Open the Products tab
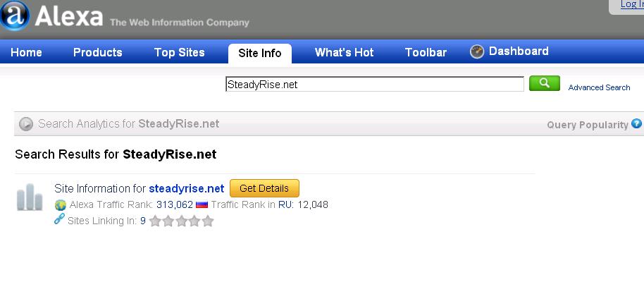644x282 pixels. (98, 53)
